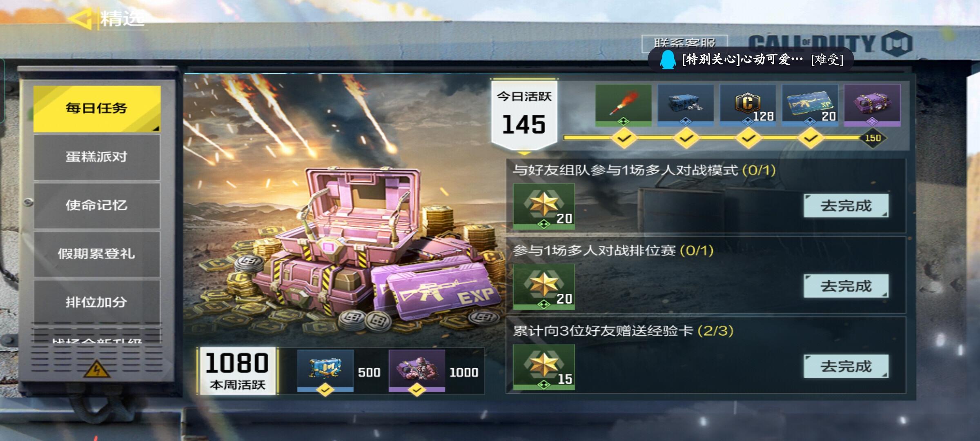Open the flare reward icon
980x441 pixels.
623,105
